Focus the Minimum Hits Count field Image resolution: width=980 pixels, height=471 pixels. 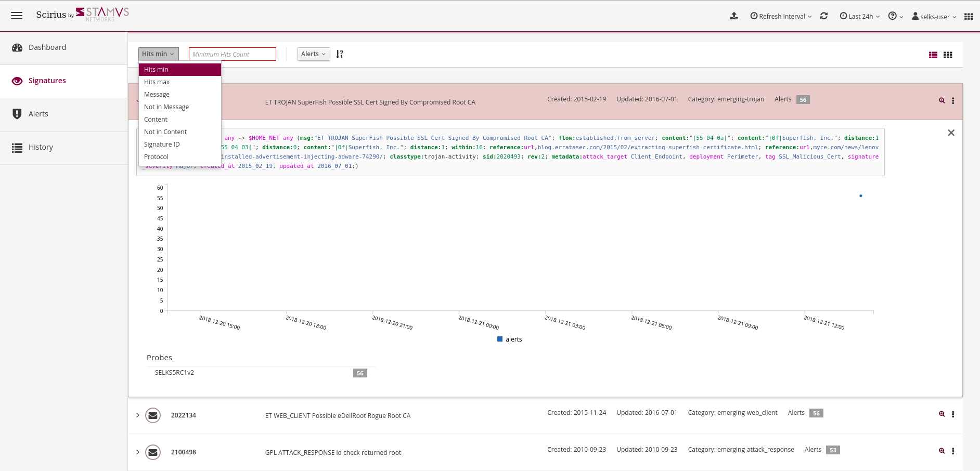pyautogui.click(x=232, y=54)
